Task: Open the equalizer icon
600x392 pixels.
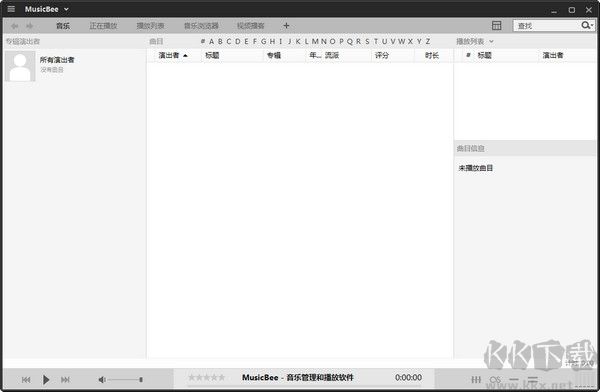Action: (476, 380)
